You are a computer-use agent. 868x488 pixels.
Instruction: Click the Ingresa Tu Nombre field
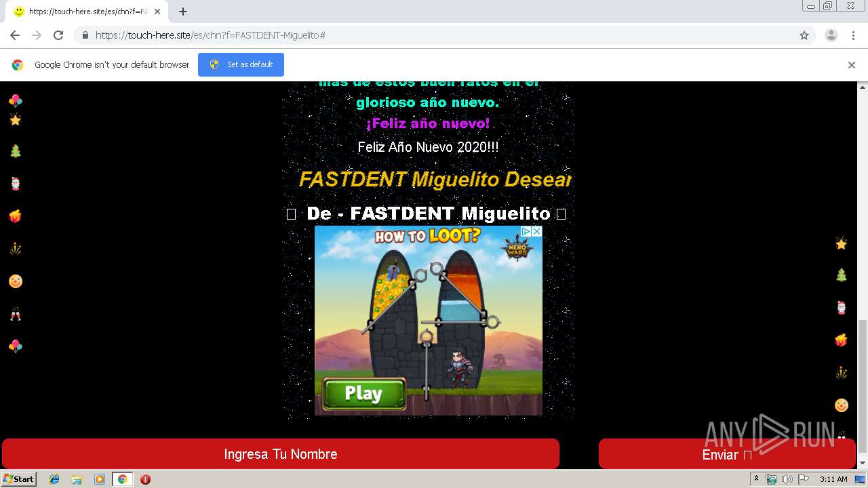[x=281, y=454]
